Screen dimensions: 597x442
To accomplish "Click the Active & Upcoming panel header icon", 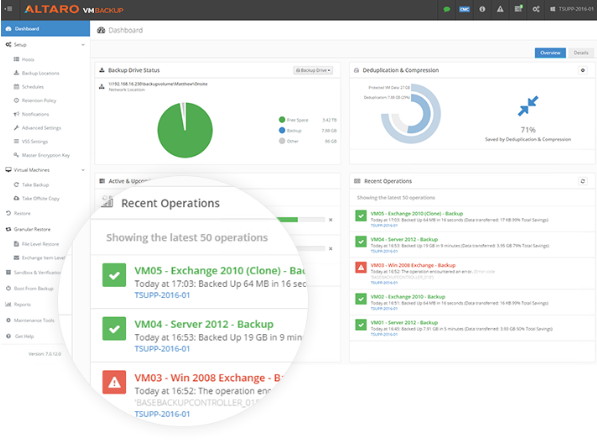I will (102, 181).
